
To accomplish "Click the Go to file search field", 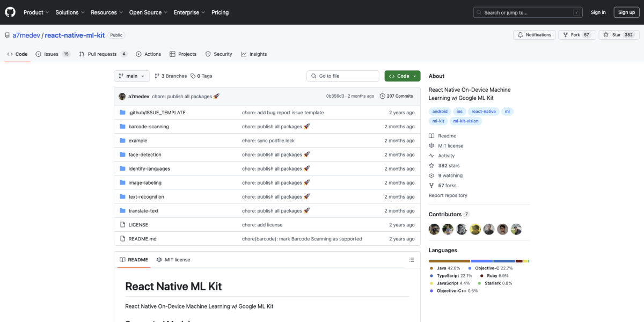I will tap(342, 76).
